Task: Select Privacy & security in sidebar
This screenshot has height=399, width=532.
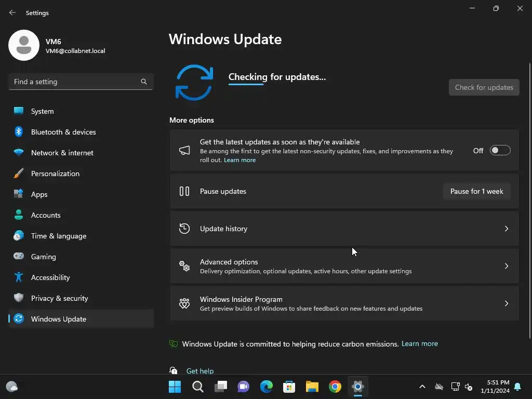Action: pos(81,298)
